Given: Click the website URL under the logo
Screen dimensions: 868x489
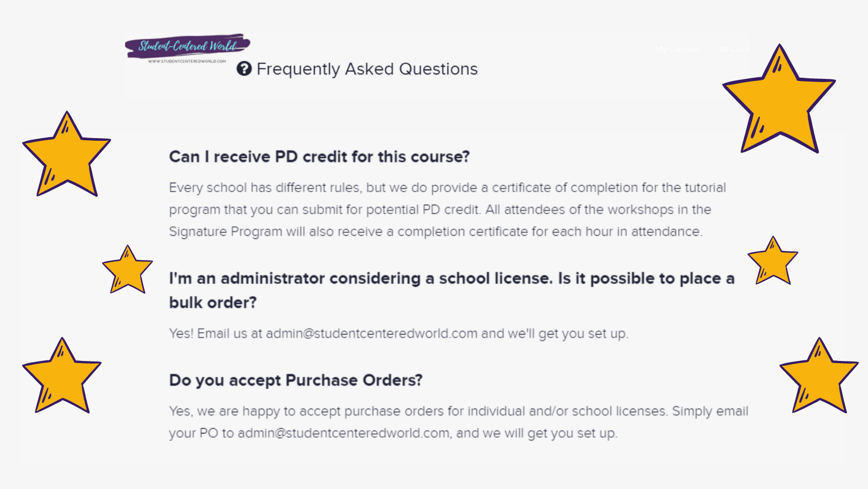Looking at the screenshot, I should coord(187,61).
